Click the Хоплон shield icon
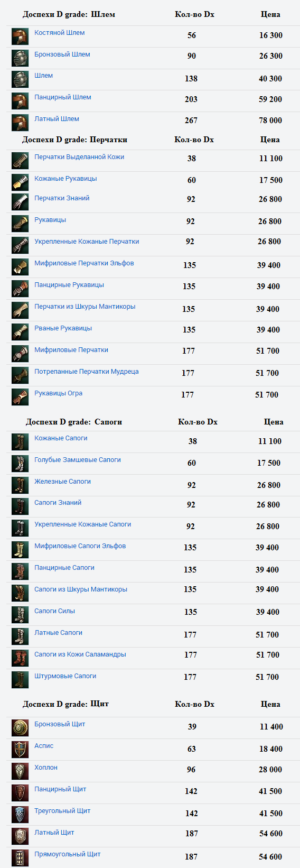Image resolution: width=300 pixels, height=868 pixels. point(20,771)
